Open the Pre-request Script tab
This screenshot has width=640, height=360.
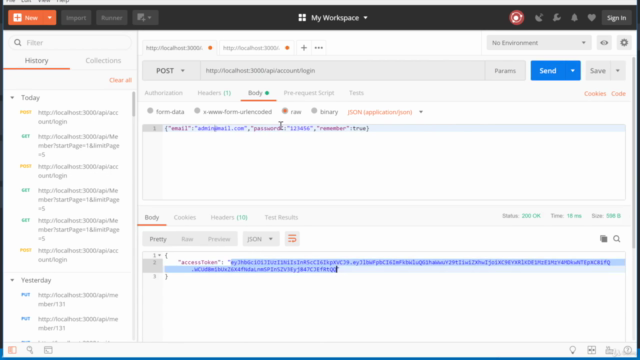309,93
